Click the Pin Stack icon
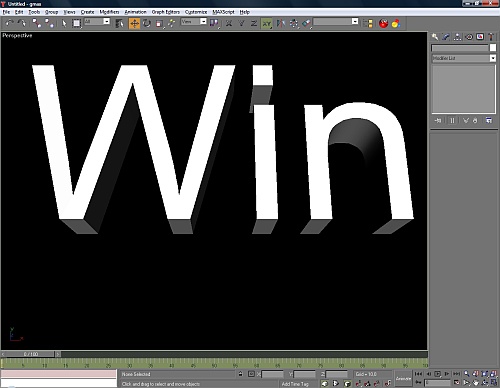 click(x=438, y=121)
